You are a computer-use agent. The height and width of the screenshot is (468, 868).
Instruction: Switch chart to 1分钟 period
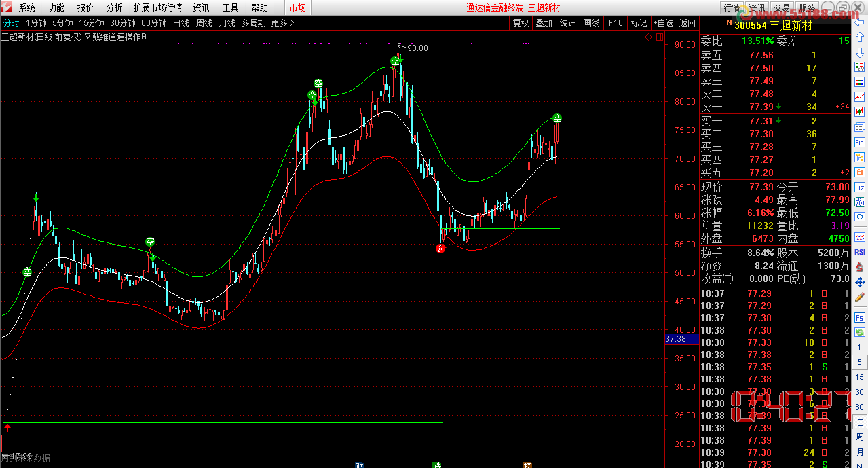tap(36, 23)
